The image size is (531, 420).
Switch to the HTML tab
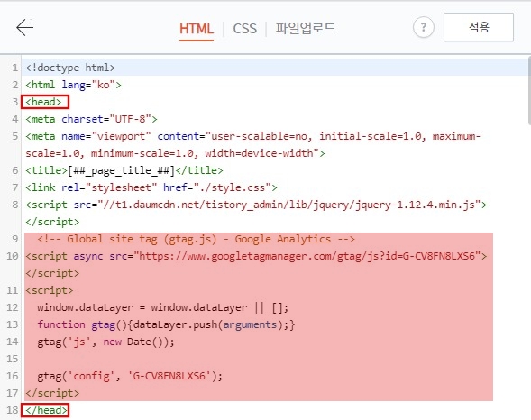coord(197,29)
